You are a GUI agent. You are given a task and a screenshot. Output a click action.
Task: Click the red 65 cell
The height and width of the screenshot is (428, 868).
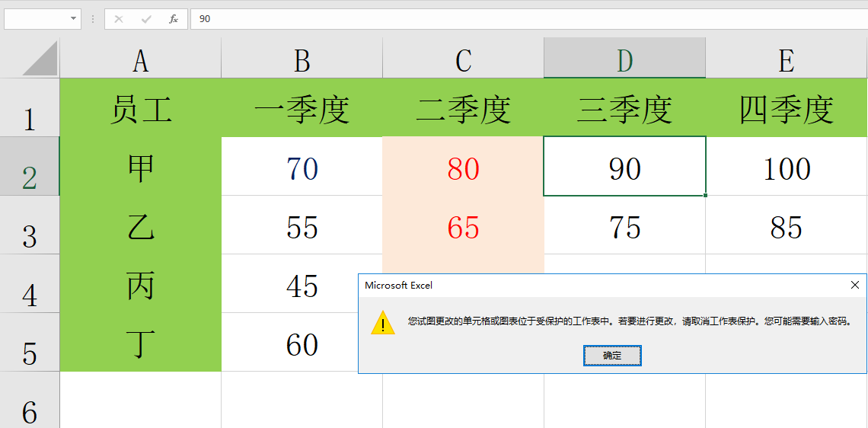click(463, 225)
